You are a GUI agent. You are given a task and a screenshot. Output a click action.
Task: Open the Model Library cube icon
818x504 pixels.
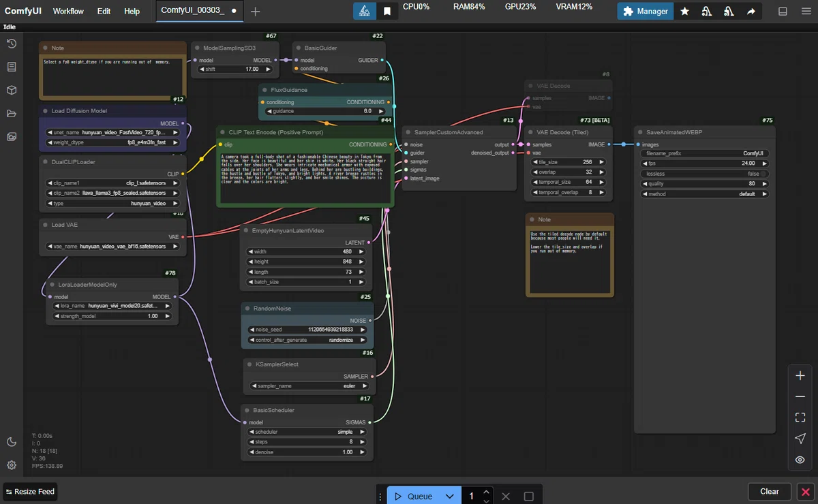(11, 90)
